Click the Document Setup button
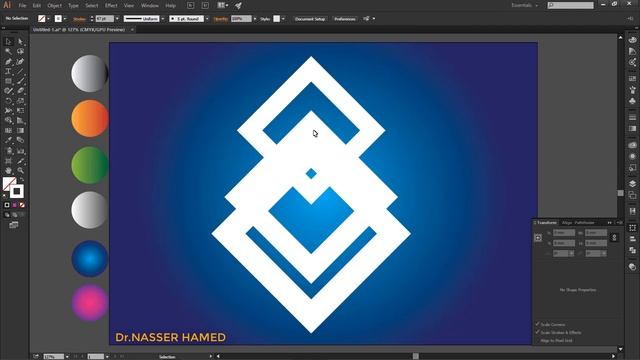Image resolution: width=640 pixels, height=360 pixels. point(310,19)
